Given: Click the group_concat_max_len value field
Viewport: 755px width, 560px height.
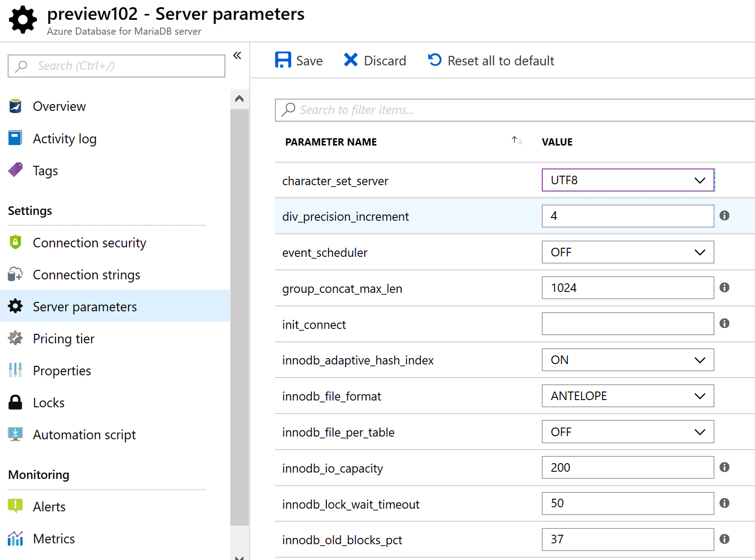Looking at the screenshot, I should 628,288.
